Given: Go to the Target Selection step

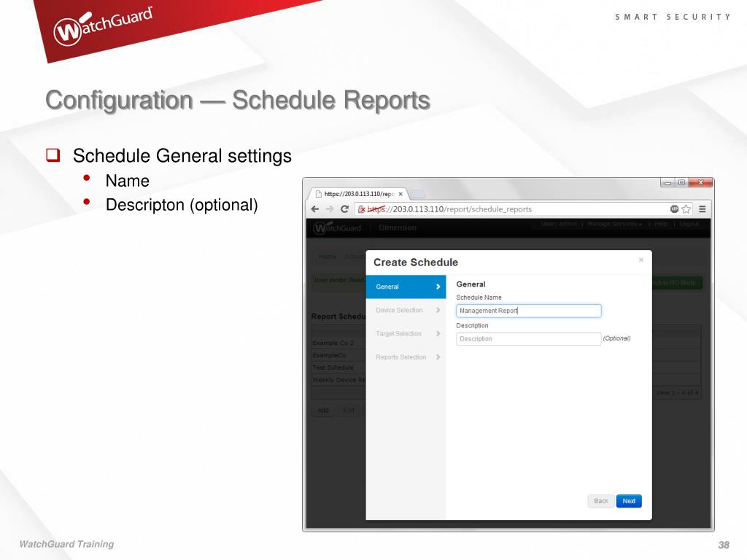Looking at the screenshot, I should pyautogui.click(x=406, y=333).
